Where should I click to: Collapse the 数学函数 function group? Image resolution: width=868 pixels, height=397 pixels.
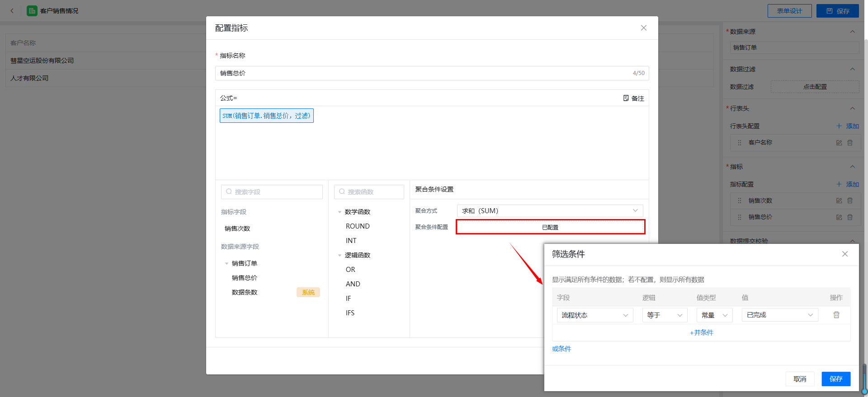pos(340,212)
